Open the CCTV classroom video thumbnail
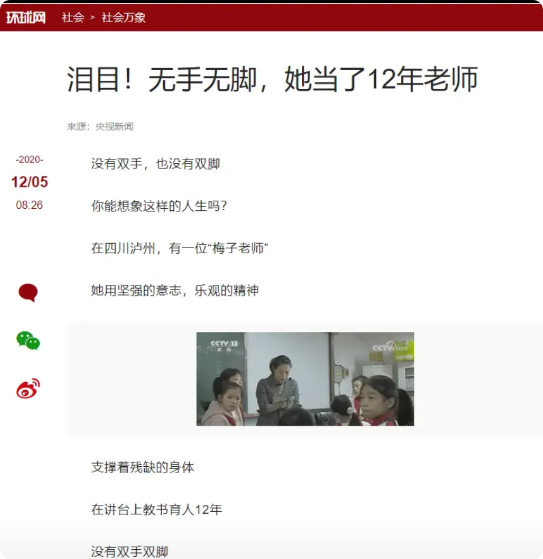Viewport: 543px width, 559px height. tap(305, 379)
